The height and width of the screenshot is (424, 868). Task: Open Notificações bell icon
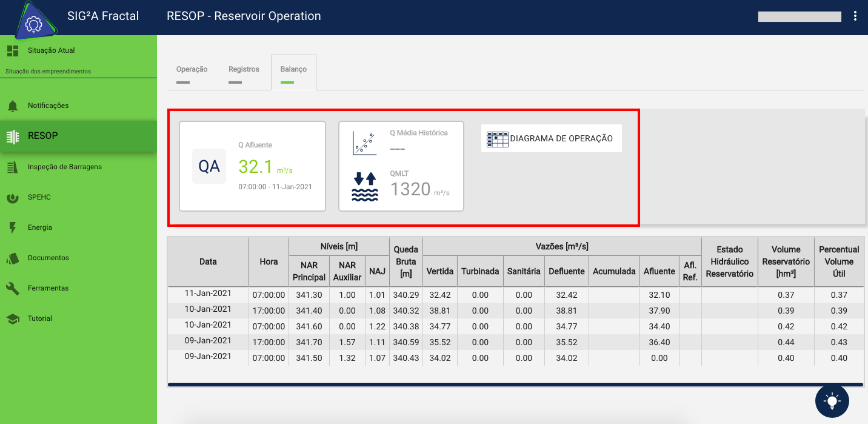(13, 106)
